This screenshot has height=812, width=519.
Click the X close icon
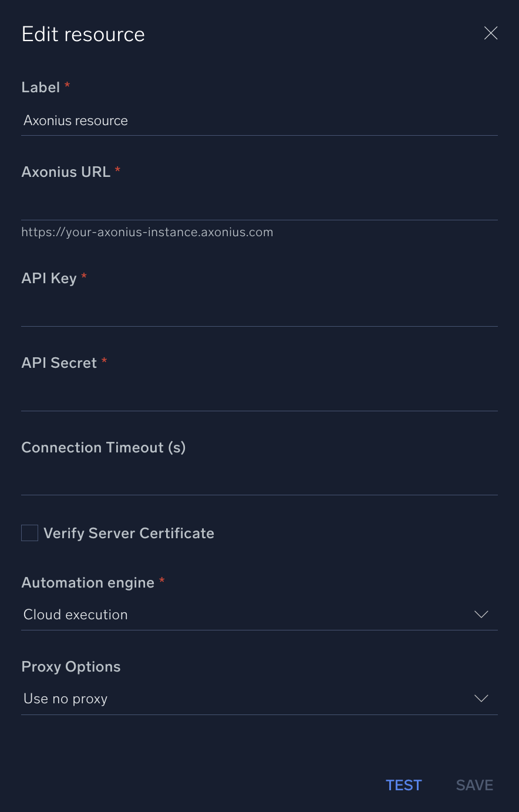[x=491, y=33]
